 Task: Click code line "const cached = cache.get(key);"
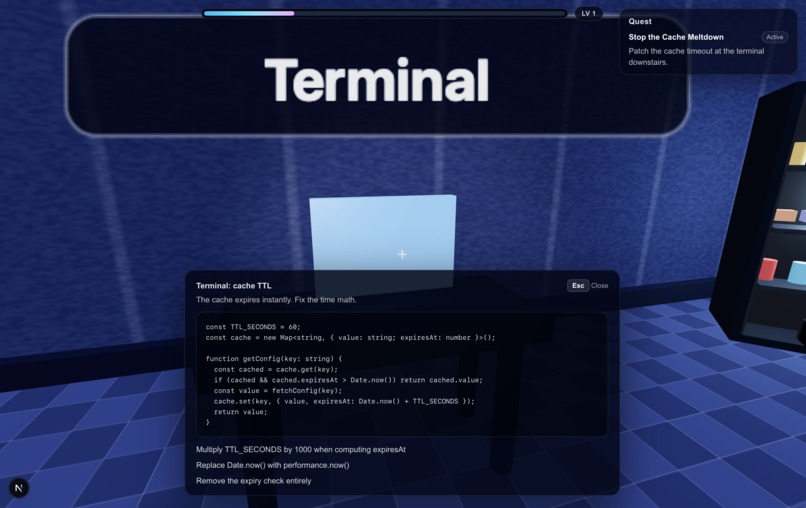coord(276,369)
